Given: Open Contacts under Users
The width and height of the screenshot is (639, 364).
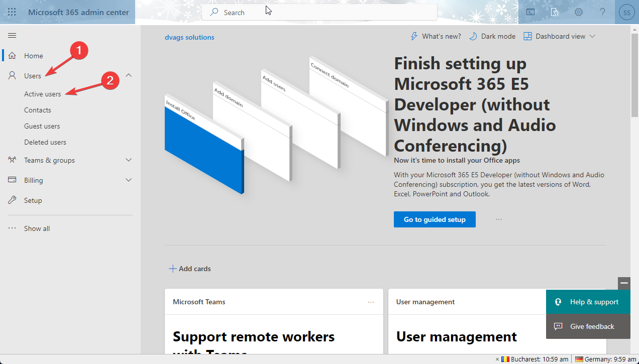Looking at the screenshot, I should pos(38,110).
